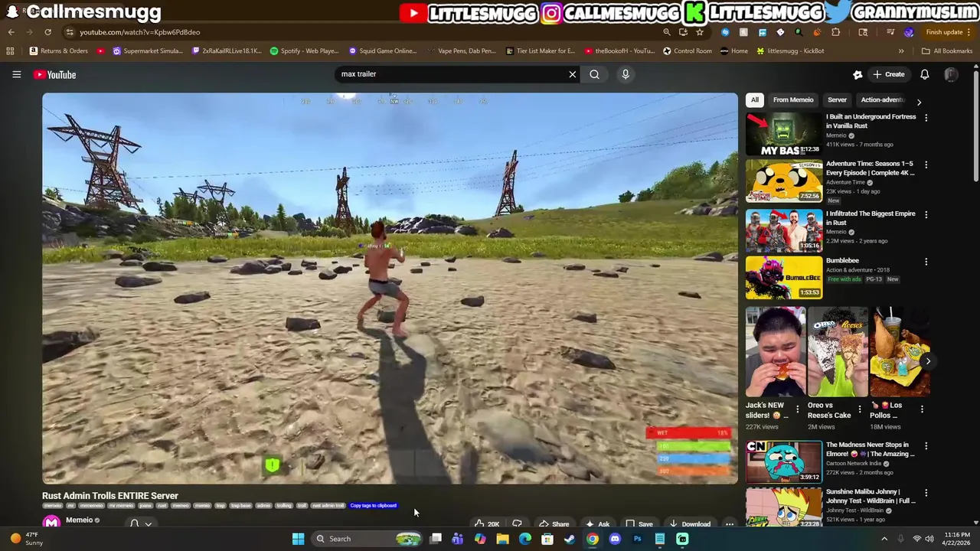
Task: Start voice search with the microphone
Action: [x=626, y=74]
